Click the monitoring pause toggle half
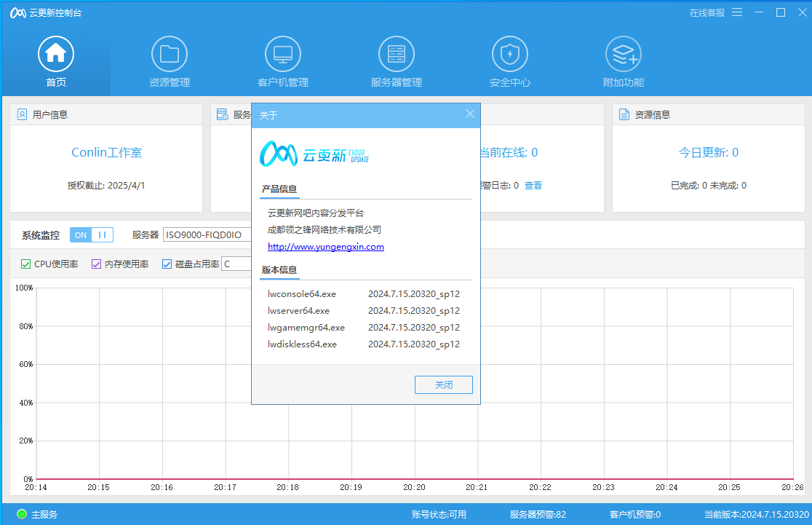This screenshot has height=525, width=812. pyautogui.click(x=103, y=235)
